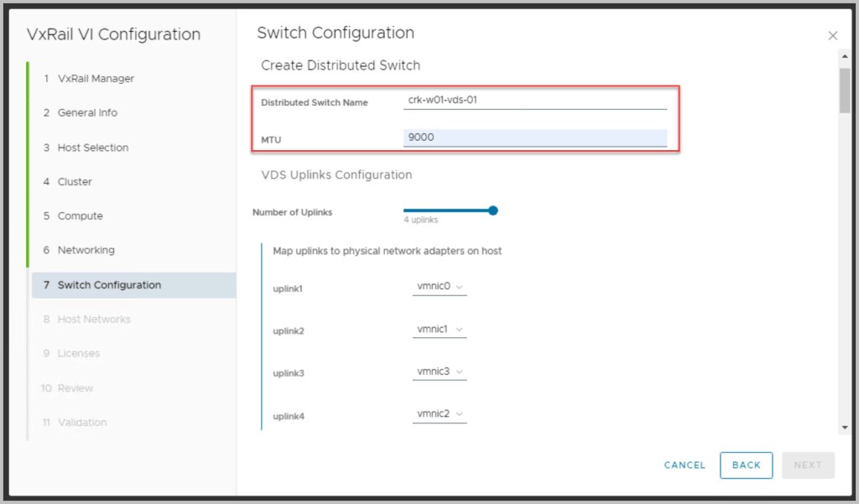Expand the uplink4 vmnic2 dropdown
This screenshot has width=859, height=504.
point(440,413)
